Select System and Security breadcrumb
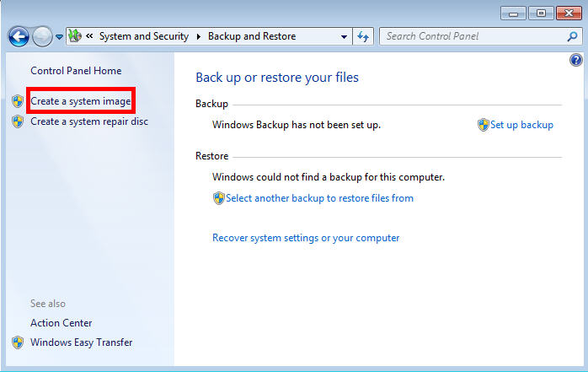The image size is (588, 372). coord(143,36)
